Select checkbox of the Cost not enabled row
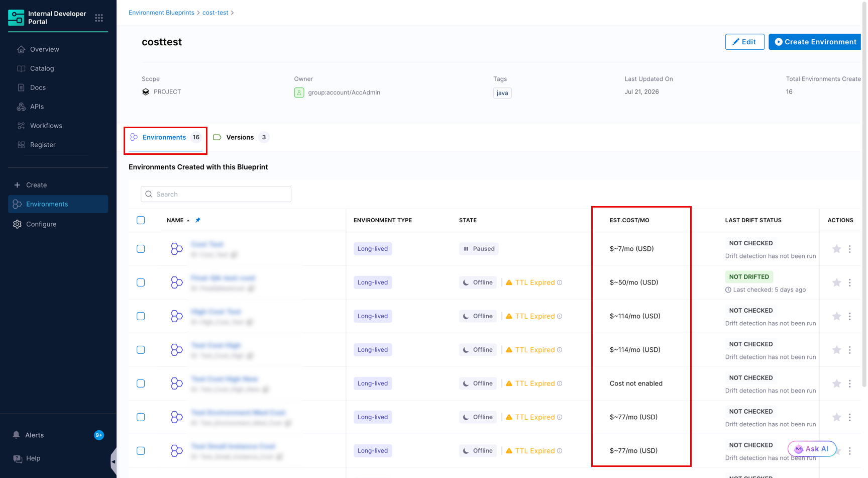 point(141,384)
